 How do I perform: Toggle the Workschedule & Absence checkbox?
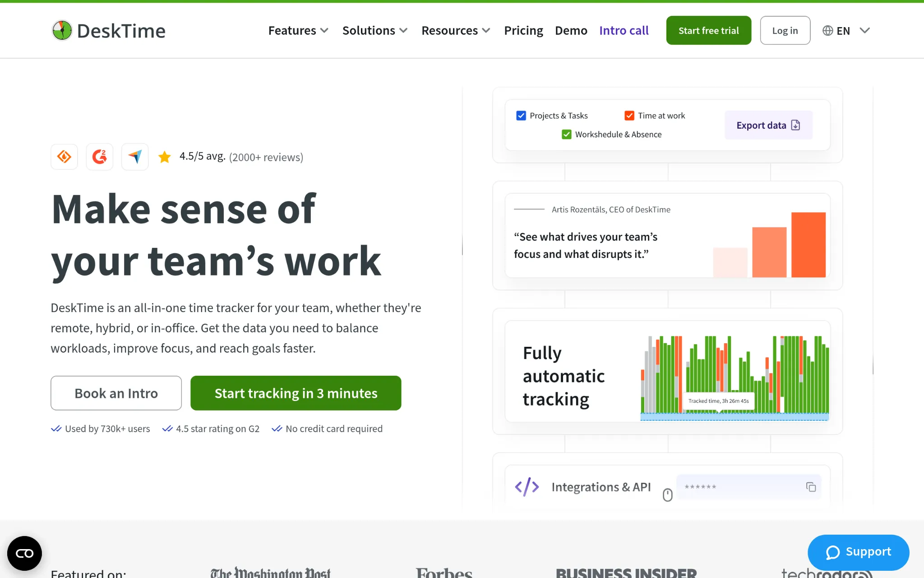click(x=567, y=134)
